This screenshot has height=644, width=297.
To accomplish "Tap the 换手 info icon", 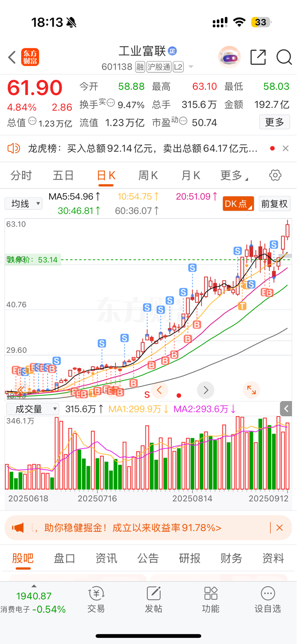I will point(110,103).
